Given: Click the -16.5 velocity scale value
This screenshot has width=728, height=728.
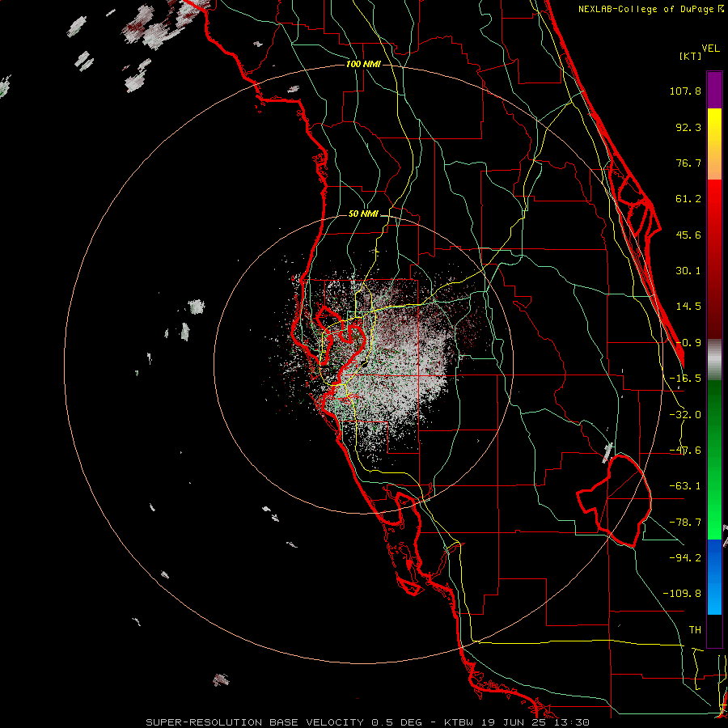Looking at the screenshot, I should [x=685, y=379].
